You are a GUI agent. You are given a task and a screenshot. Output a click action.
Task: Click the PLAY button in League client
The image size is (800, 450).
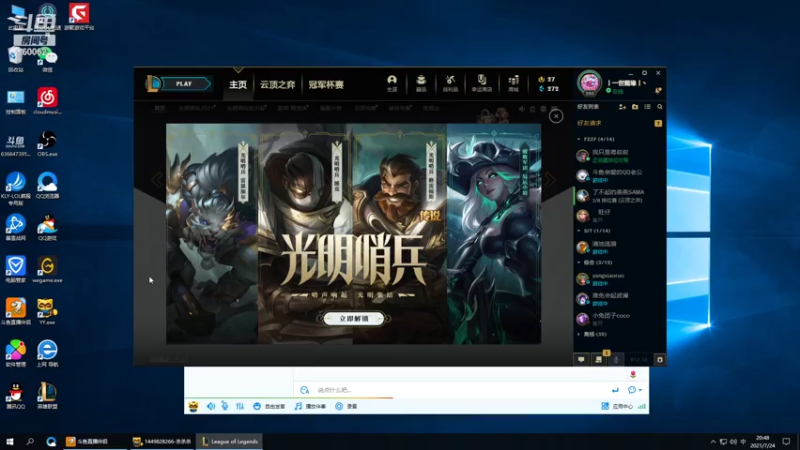(x=184, y=84)
